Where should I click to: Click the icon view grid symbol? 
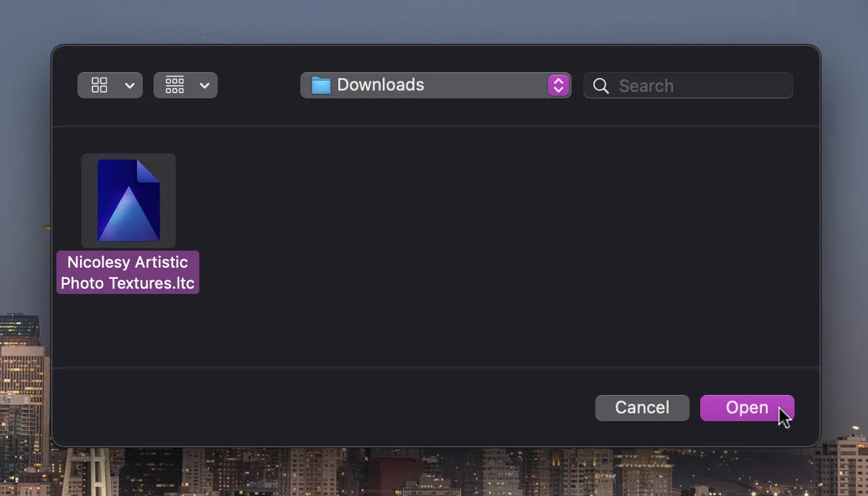click(99, 85)
